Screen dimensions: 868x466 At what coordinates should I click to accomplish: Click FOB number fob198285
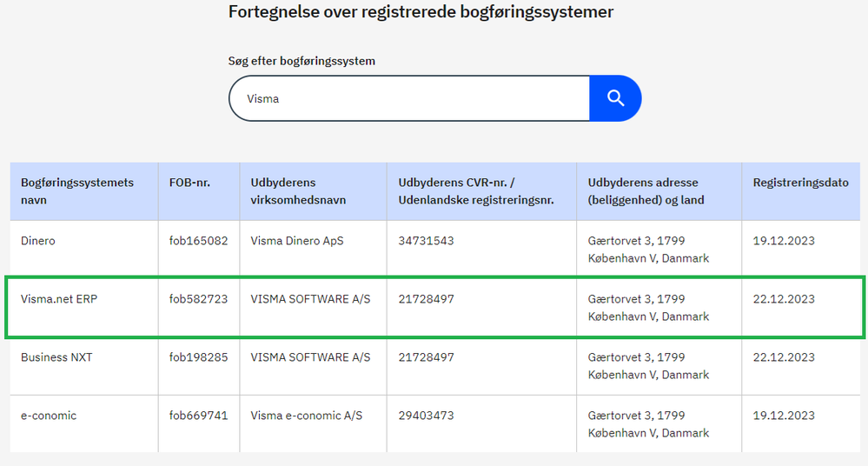pos(198,357)
